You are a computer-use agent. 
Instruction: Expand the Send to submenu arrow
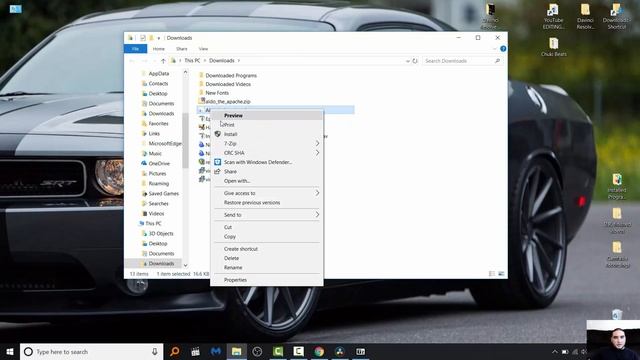317,215
